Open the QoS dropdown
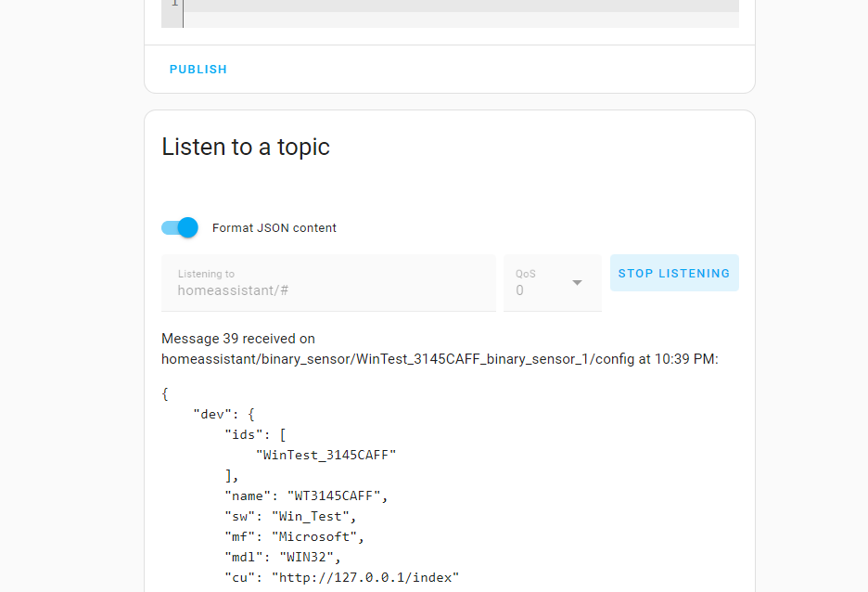The width and height of the screenshot is (868, 592). click(551, 283)
